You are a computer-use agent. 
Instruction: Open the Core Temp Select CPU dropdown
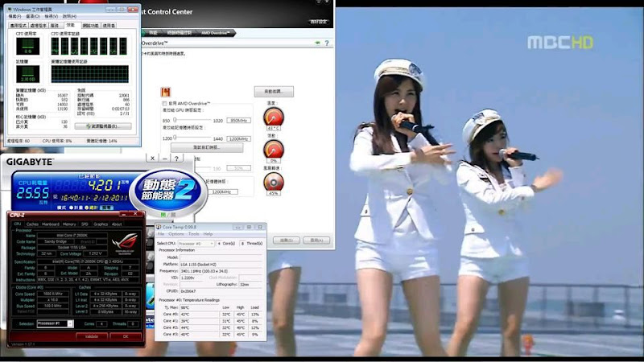196,244
